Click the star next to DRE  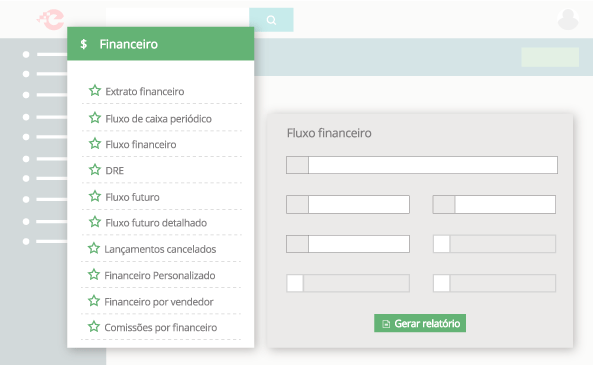click(x=95, y=170)
